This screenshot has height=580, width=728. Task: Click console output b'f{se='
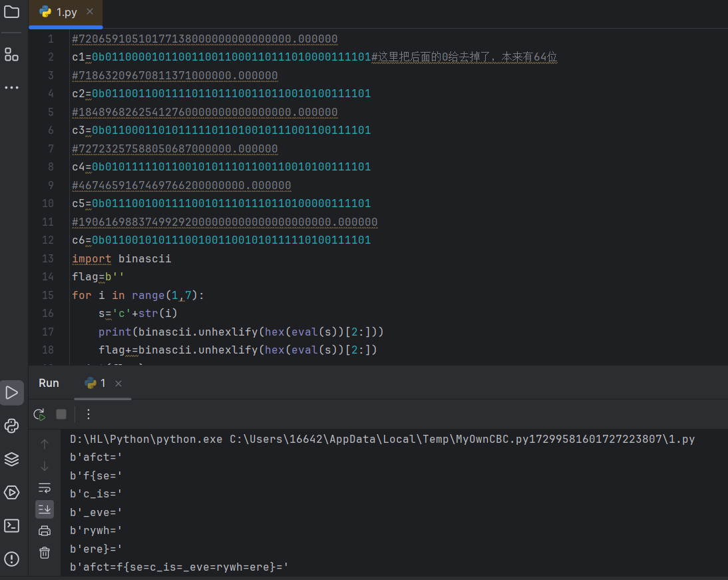point(96,475)
